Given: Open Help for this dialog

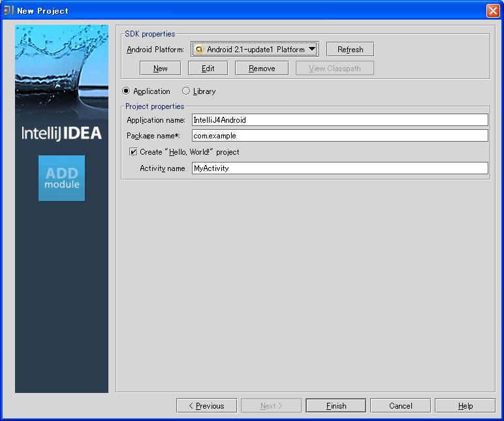Looking at the screenshot, I should click(465, 405).
